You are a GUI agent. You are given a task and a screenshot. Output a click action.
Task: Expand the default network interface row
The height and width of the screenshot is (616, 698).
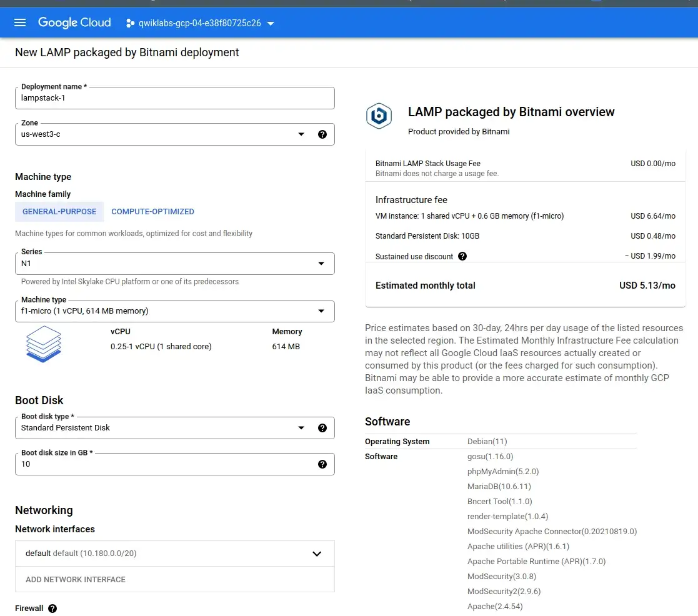click(175, 554)
